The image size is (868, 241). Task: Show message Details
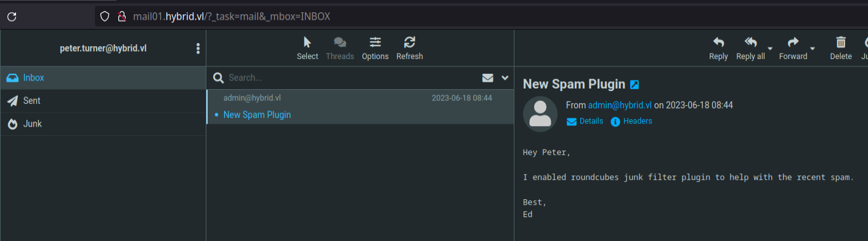point(585,121)
